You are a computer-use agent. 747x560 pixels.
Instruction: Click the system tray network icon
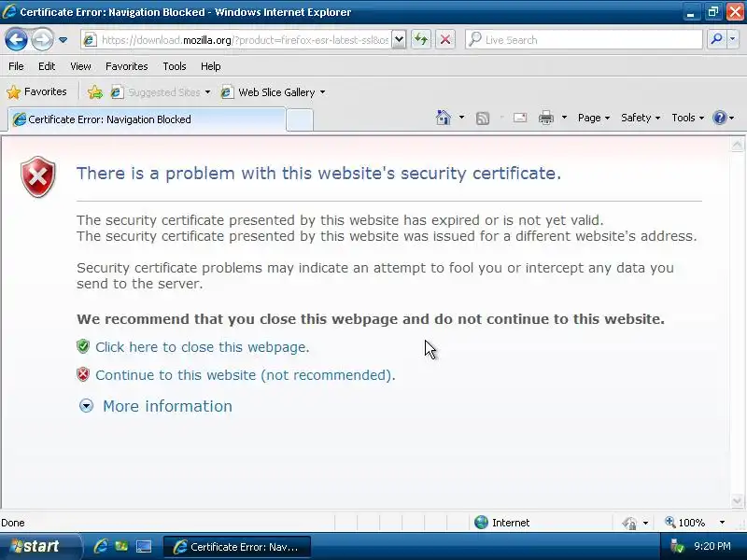[677, 546]
